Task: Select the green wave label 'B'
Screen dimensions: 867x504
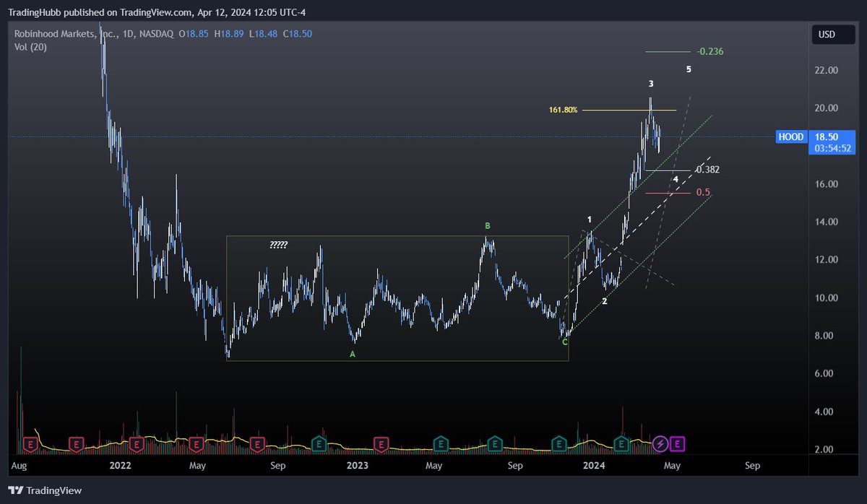Action: 488,226
